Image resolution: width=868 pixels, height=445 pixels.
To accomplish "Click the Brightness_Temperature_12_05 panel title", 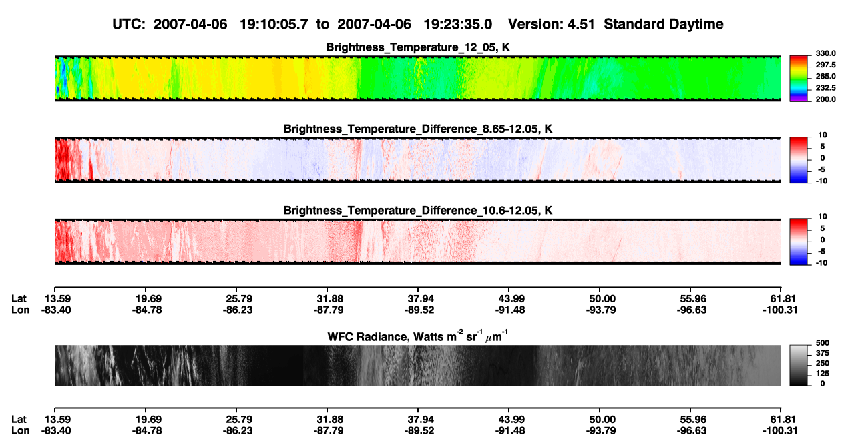I will tap(418, 47).
